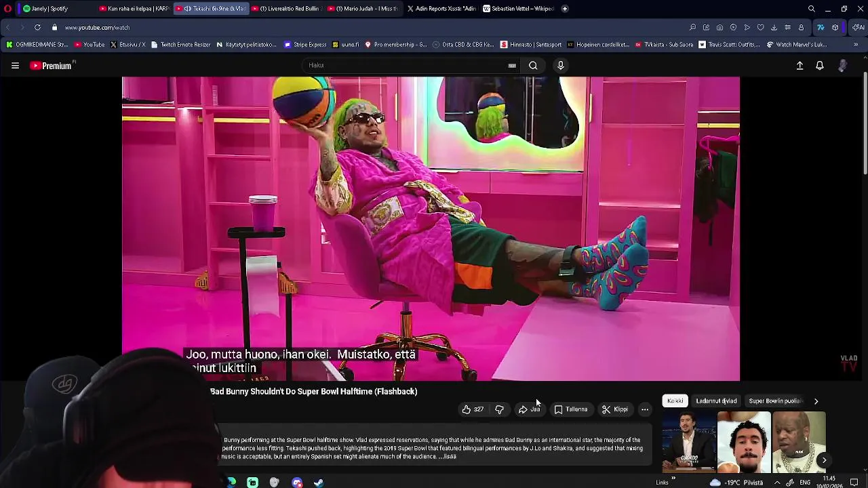Select the Kaikki filter chip

[x=675, y=401]
